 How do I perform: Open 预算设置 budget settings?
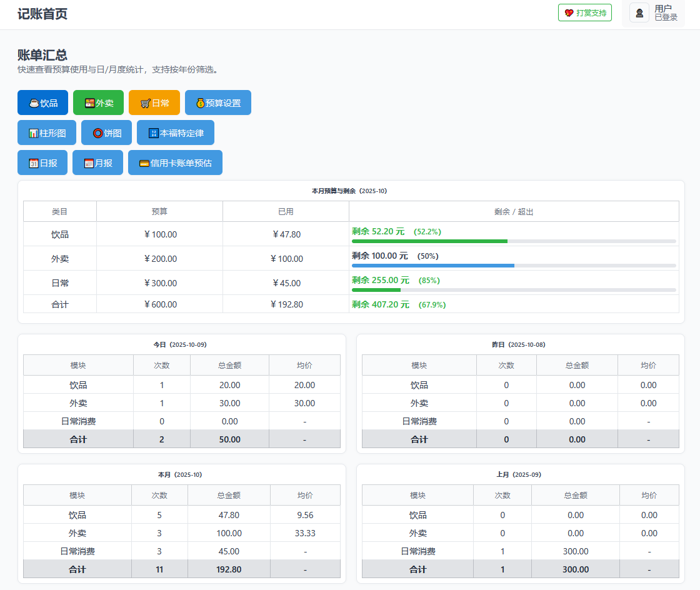pyautogui.click(x=217, y=102)
